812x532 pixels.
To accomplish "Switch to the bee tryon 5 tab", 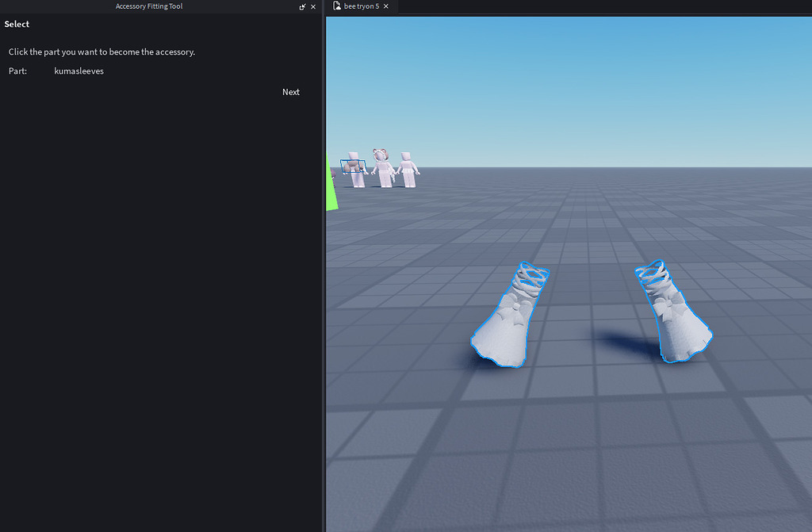I will pyautogui.click(x=361, y=6).
